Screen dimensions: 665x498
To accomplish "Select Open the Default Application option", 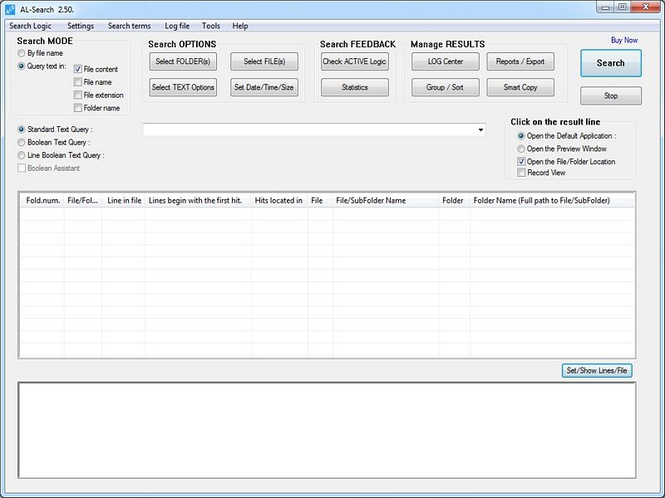I will pos(521,136).
